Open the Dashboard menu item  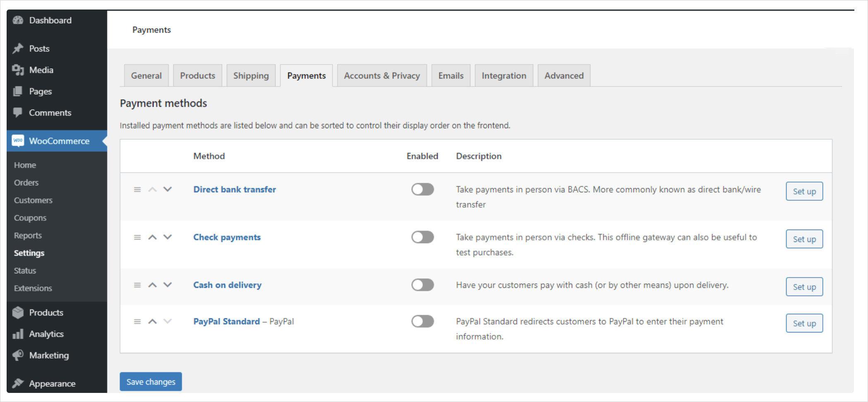pyautogui.click(x=57, y=20)
